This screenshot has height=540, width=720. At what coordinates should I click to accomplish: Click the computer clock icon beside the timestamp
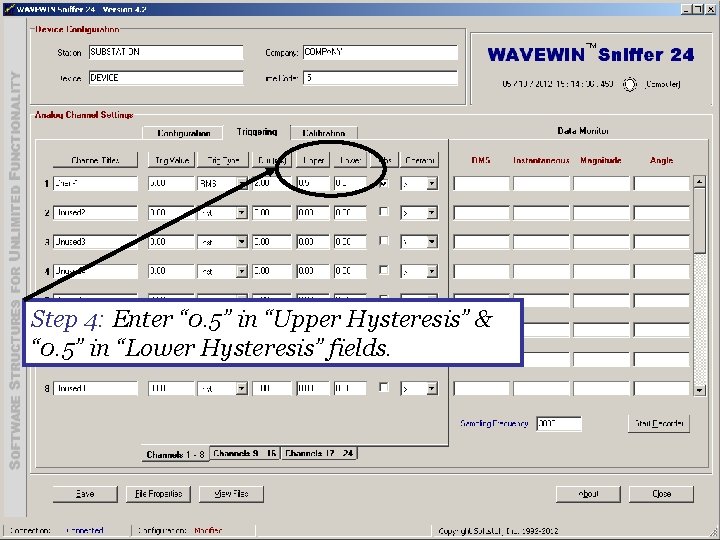pos(630,84)
